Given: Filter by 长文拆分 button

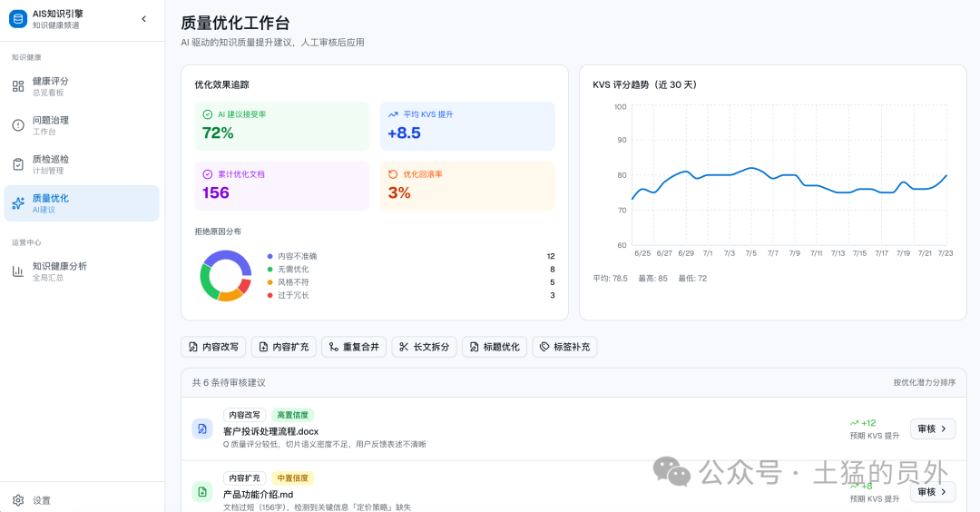Looking at the screenshot, I should click(x=425, y=347).
